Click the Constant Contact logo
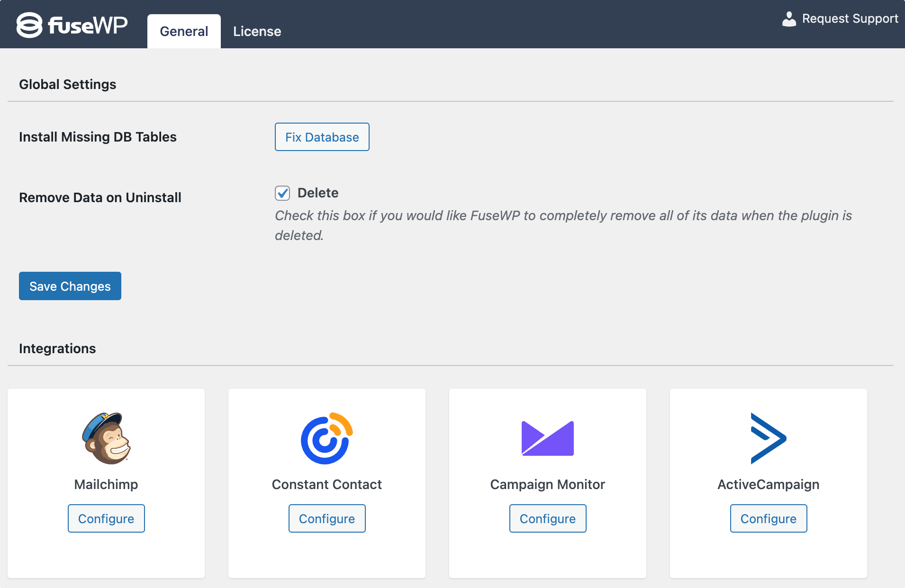This screenshot has height=588, width=905. (x=327, y=438)
